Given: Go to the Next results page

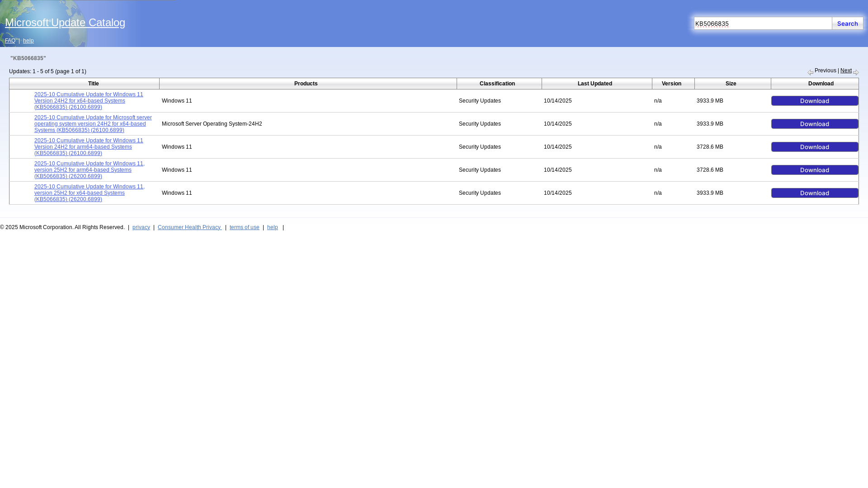Looking at the screenshot, I should tap(846, 70).
